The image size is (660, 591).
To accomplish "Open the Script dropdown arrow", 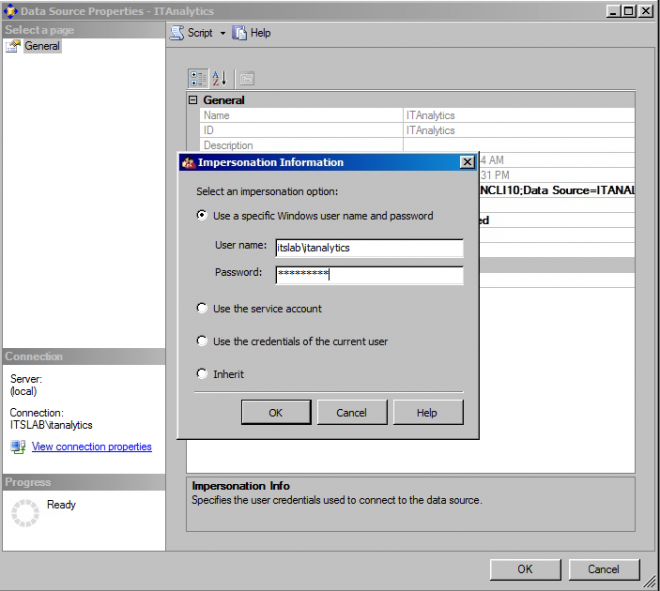I will pyautogui.click(x=223, y=33).
